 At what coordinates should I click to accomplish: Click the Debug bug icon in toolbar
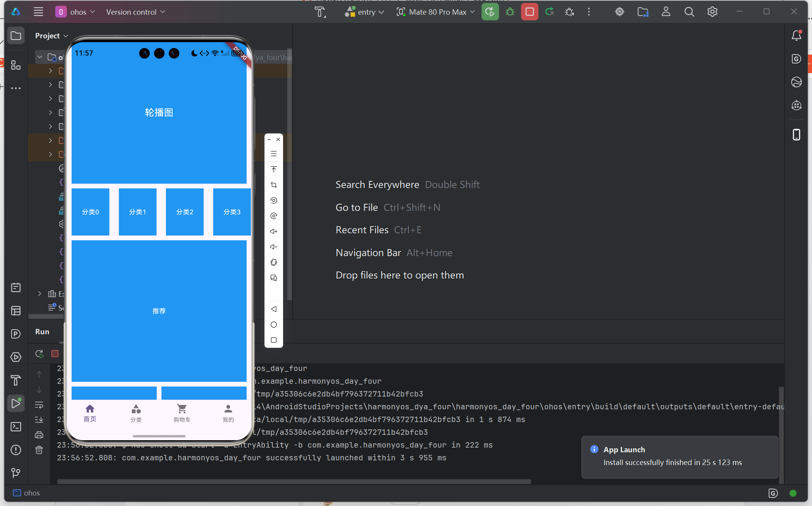pos(510,12)
